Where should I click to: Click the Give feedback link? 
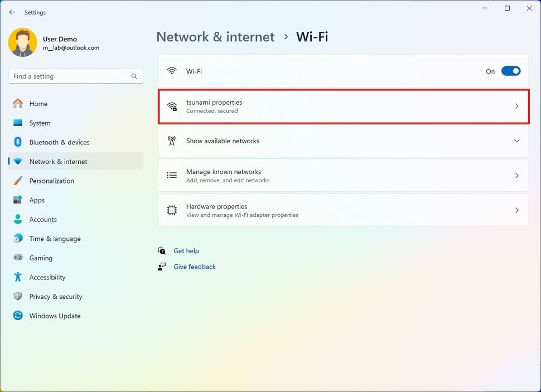(x=194, y=267)
